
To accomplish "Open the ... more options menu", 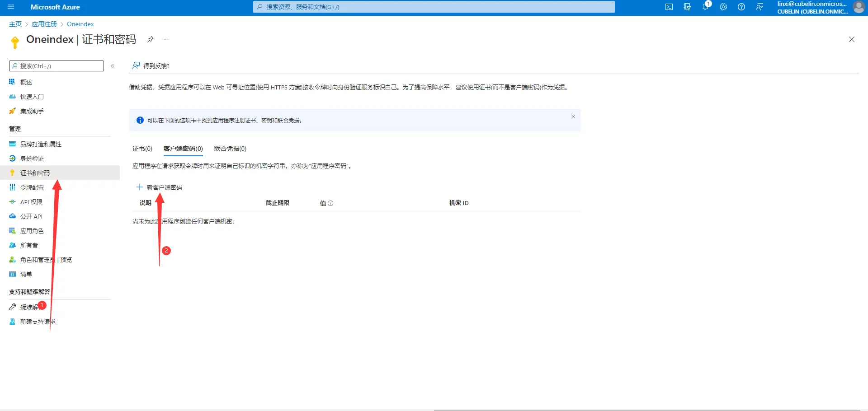I will click(165, 39).
